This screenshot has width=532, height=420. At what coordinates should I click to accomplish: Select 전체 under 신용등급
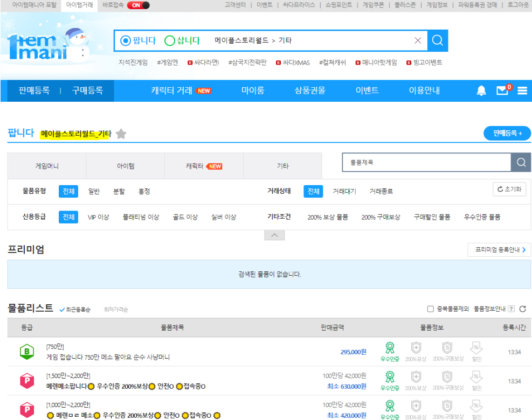click(x=68, y=217)
